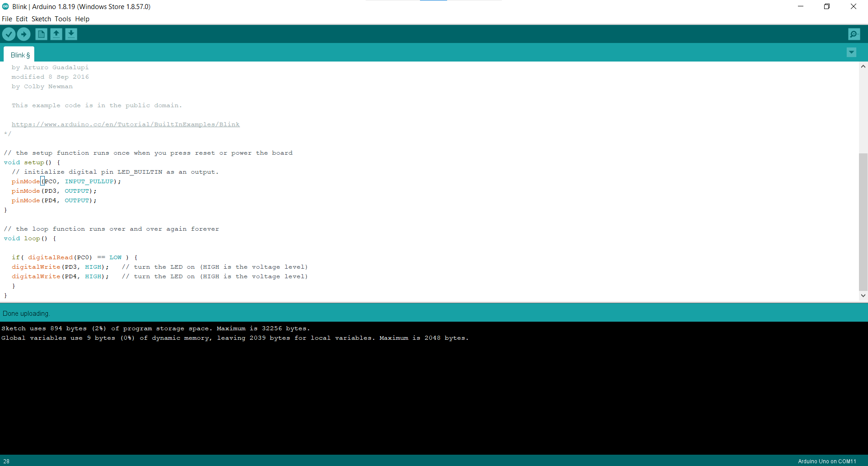Open a sketch with the up-arrow icon
The width and height of the screenshot is (868, 466).
click(56, 34)
